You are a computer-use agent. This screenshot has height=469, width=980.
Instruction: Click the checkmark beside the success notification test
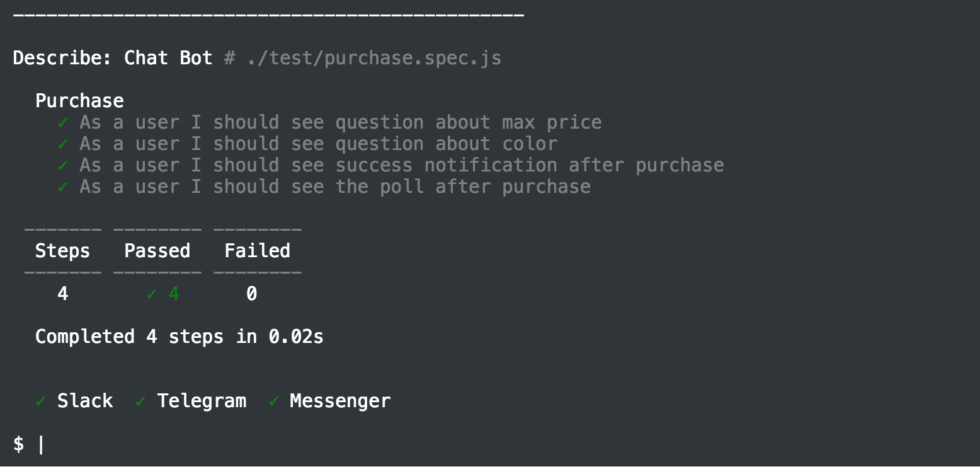[x=63, y=166]
